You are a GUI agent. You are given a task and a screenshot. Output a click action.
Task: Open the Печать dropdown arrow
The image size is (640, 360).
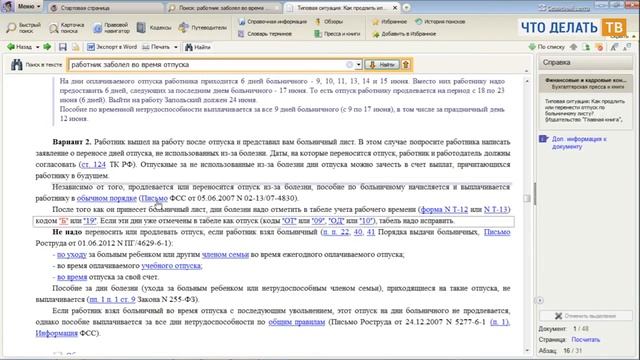click(x=176, y=47)
